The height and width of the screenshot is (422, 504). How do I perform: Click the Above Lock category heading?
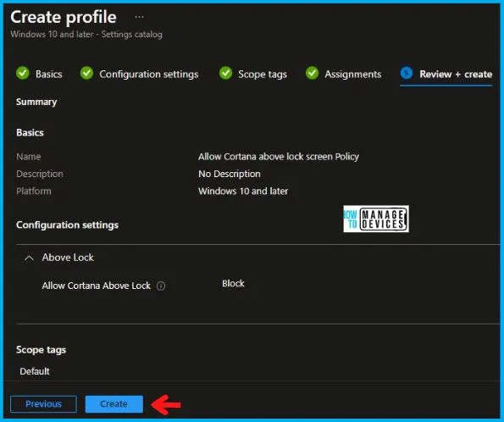68,258
